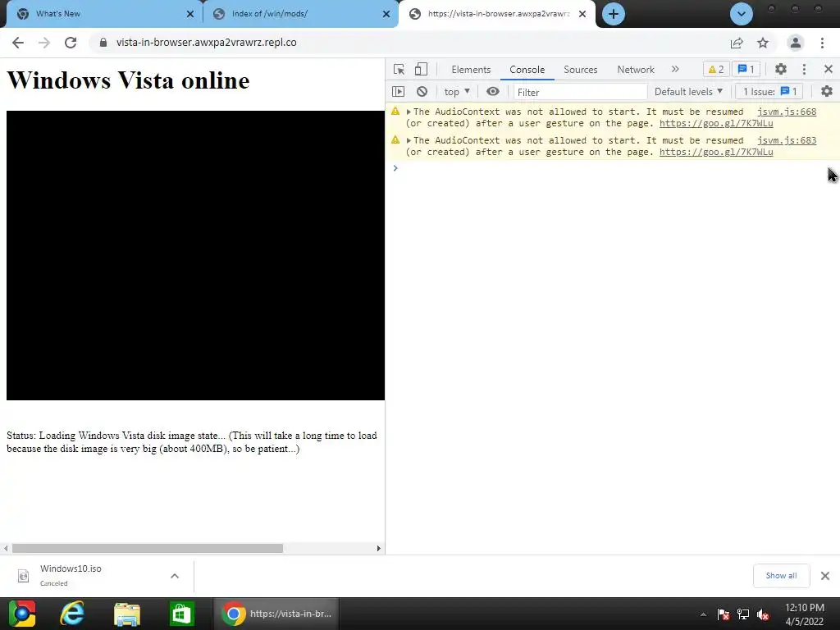Close the DevTools panel
This screenshot has height=630, width=840.
pos(829,69)
